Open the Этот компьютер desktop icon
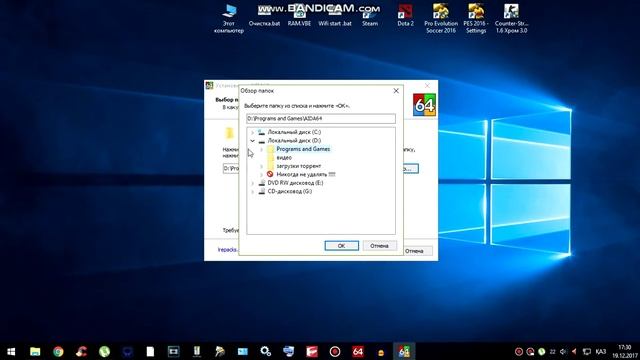 click(x=229, y=19)
